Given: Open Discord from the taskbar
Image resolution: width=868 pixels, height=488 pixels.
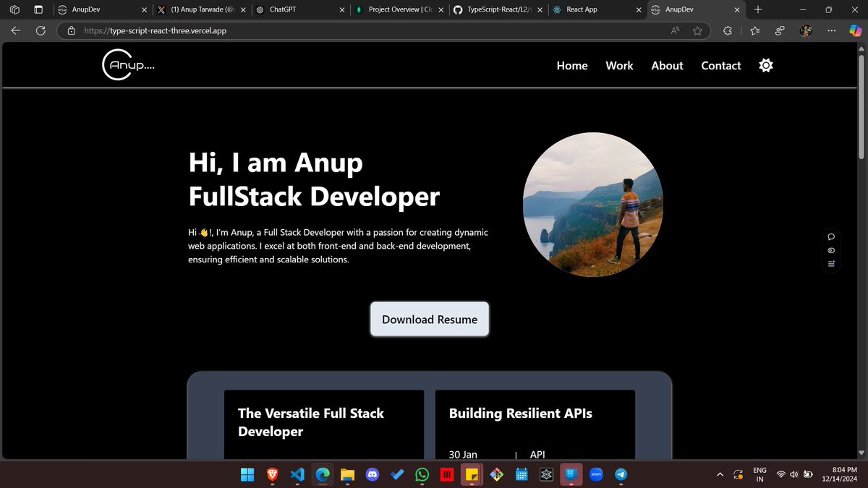Looking at the screenshot, I should pos(372,474).
